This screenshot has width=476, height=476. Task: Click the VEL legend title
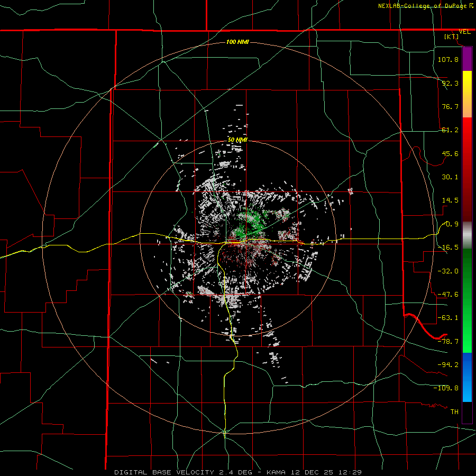tap(464, 32)
